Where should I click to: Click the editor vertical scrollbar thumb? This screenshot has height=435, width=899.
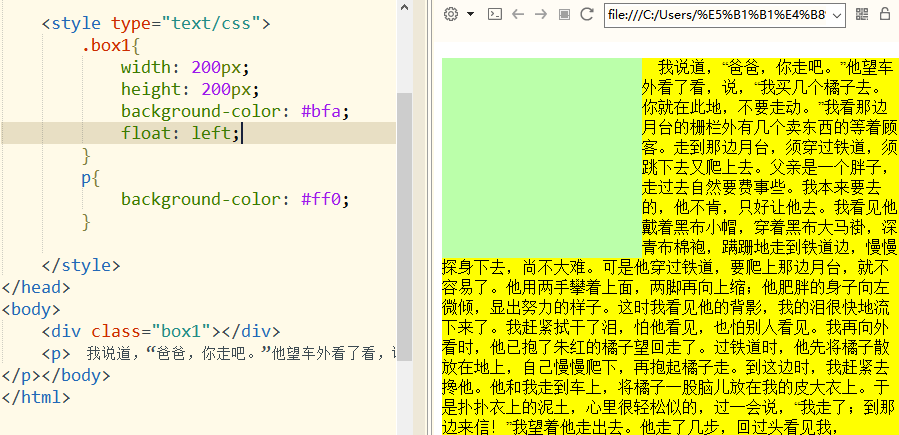click(404, 226)
